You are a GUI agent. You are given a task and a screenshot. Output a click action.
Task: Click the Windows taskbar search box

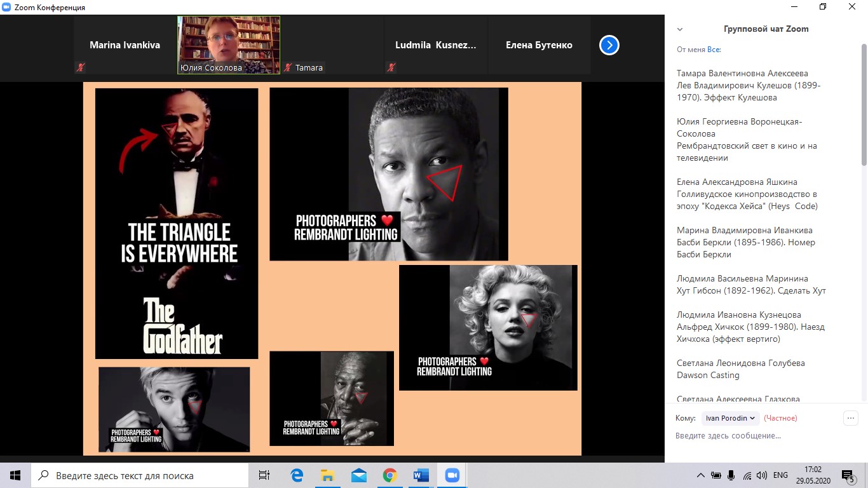[x=140, y=475]
